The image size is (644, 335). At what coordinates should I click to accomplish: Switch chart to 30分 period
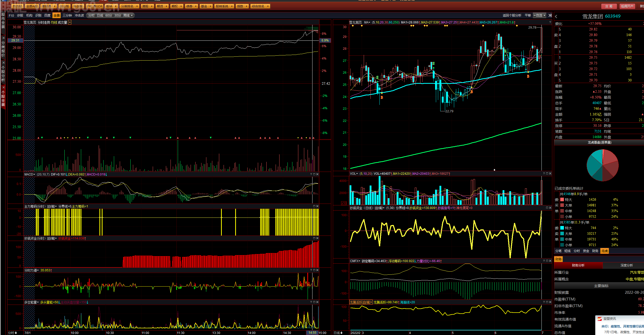(x=117, y=15)
